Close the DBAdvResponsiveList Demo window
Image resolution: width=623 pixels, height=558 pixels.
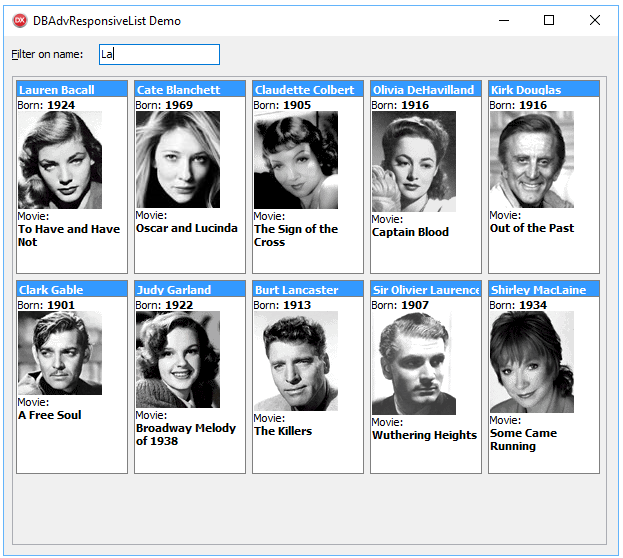(595, 20)
